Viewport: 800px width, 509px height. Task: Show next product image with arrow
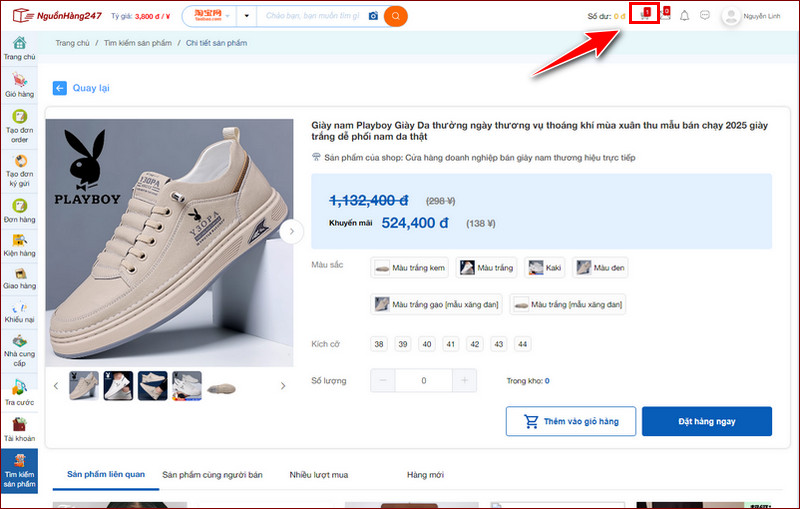291,231
